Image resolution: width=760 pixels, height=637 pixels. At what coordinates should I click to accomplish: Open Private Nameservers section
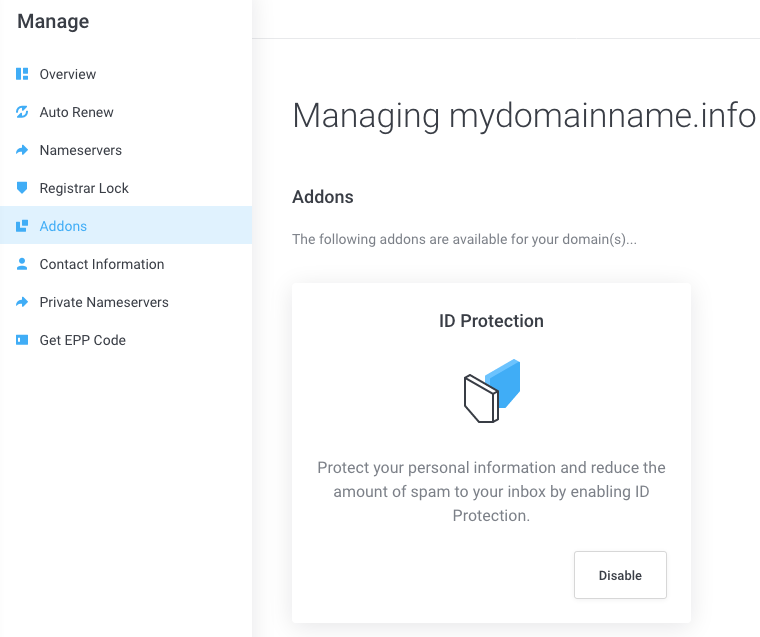point(104,302)
